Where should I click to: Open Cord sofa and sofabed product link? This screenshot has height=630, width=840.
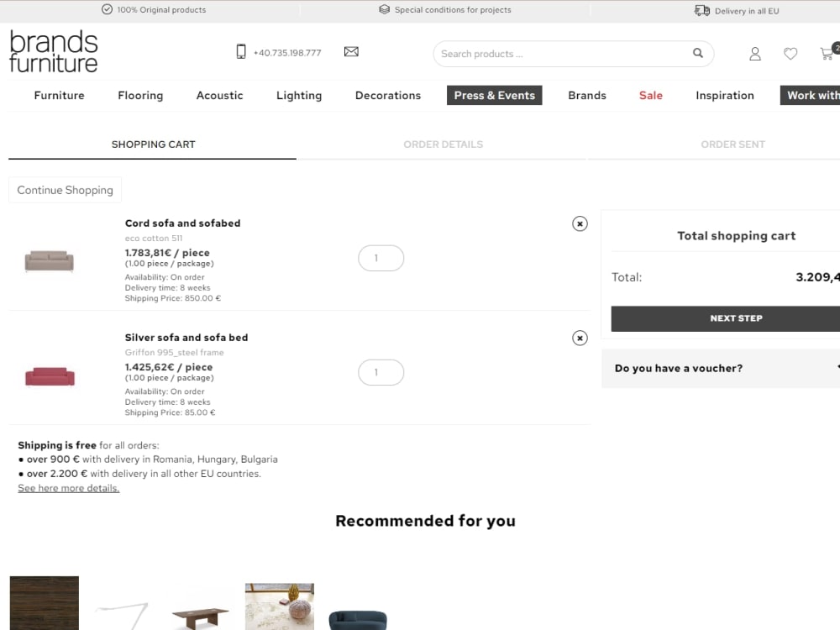tap(182, 223)
